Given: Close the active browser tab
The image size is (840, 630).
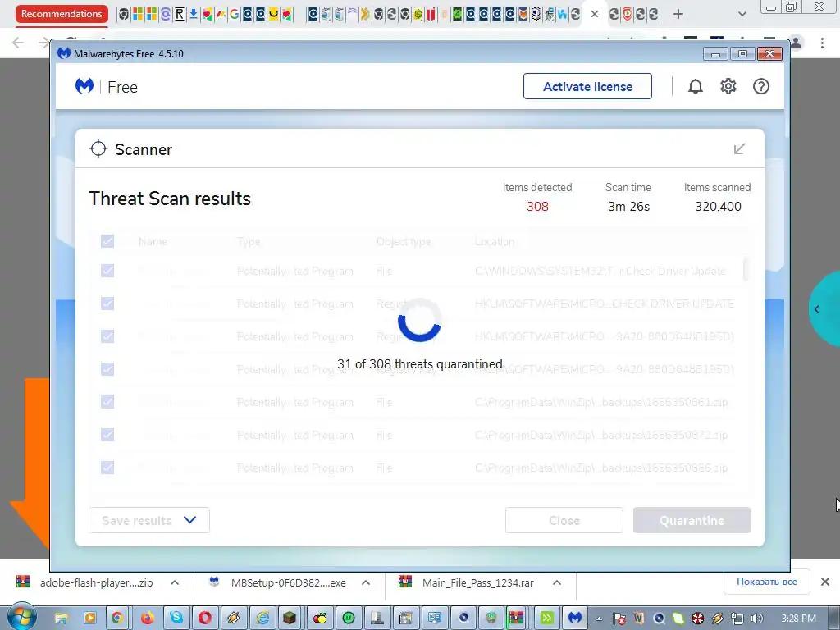Looking at the screenshot, I should pyautogui.click(x=594, y=15).
